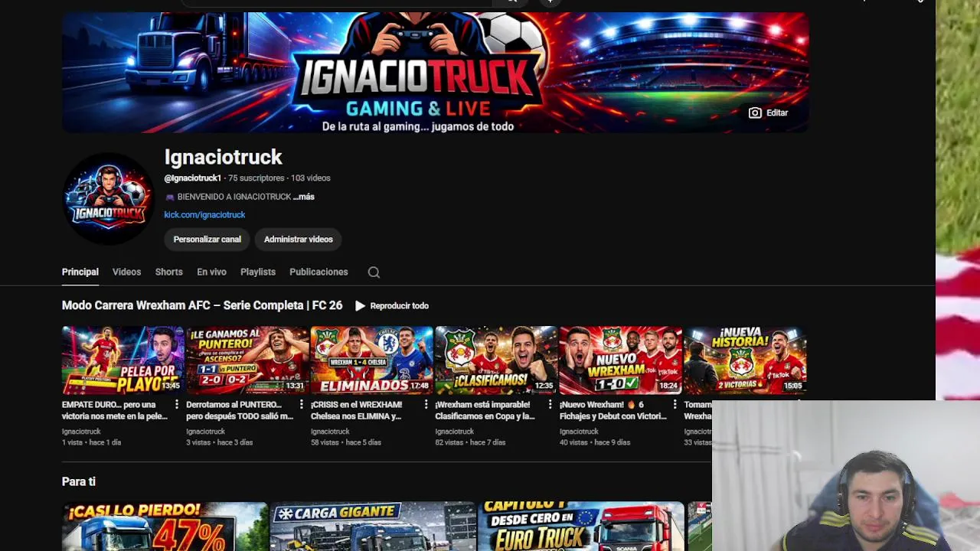The height and width of the screenshot is (551, 980).
Task: Open ELIMINADOS Wrexham vs Chelsea thumbnail
Action: [x=372, y=360]
